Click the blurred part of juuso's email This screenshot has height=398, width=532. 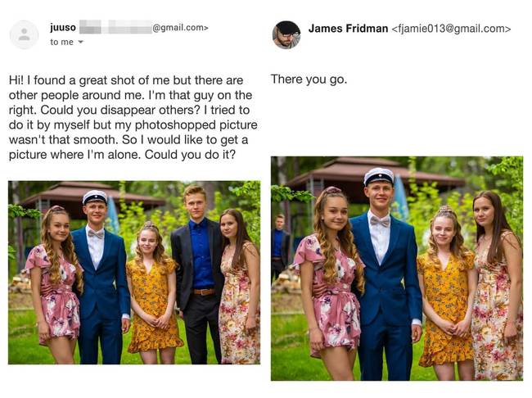pos(115,27)
